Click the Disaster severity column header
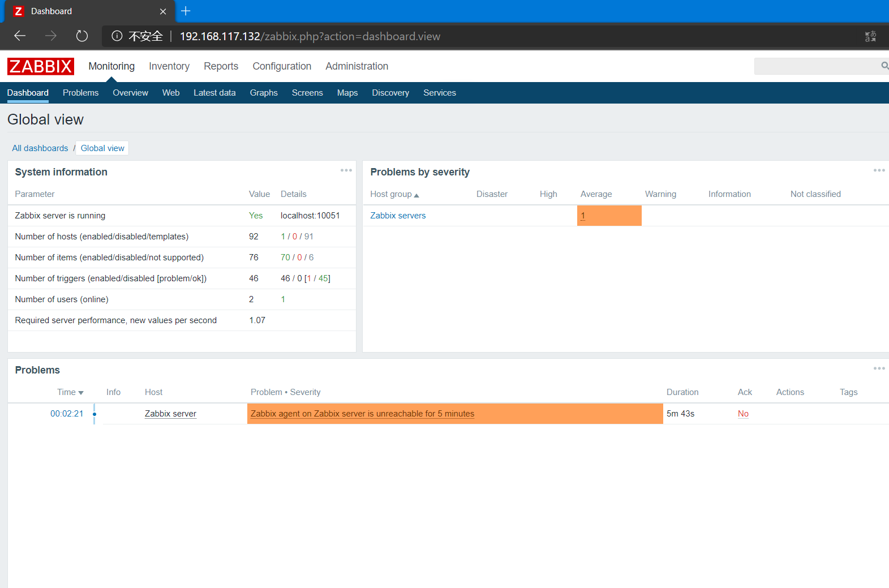This screenshot has width=889, height=588. tap(492, 194)
